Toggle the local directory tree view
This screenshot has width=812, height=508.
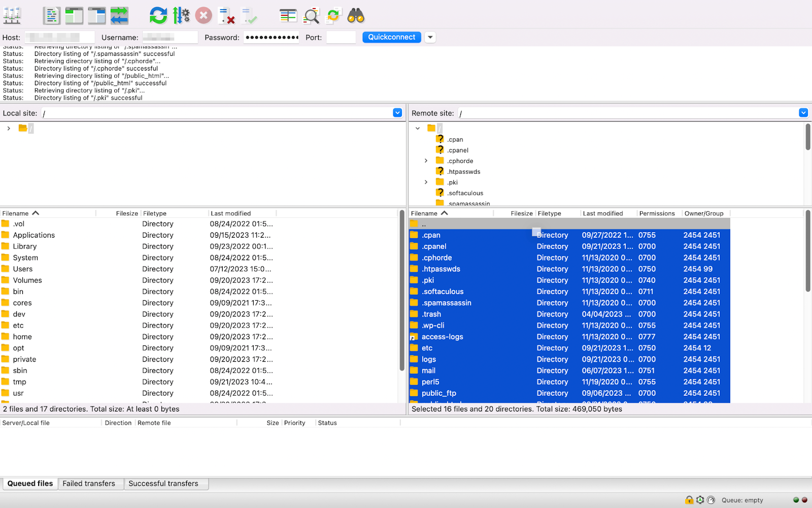[74, 16]
